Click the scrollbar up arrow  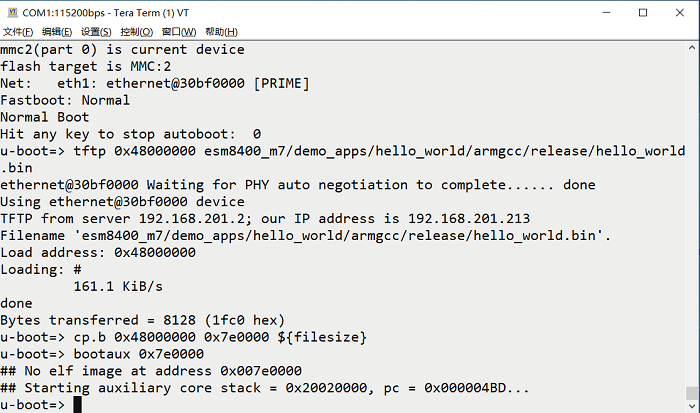click(x=692, y=47)
